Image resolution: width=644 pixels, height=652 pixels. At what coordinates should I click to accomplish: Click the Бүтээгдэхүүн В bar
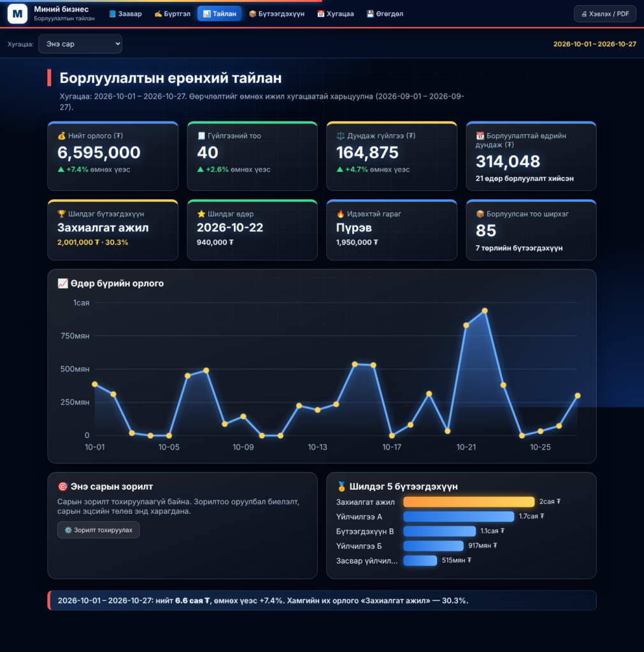pos(440,531)
